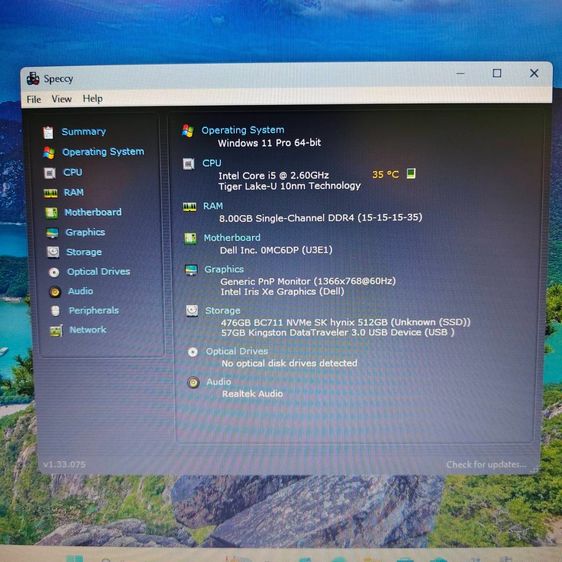This screenshot has width=562, height=562.
Task: Select Graphics in the sidebar list
Action: (x=85, y=233)
